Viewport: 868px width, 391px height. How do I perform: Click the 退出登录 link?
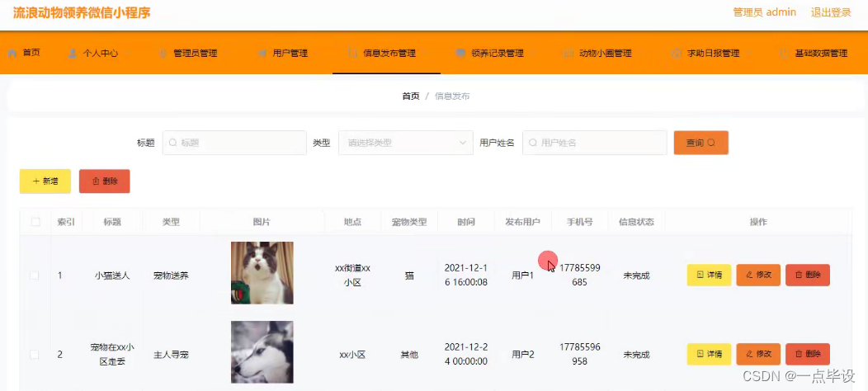point(831,12)
